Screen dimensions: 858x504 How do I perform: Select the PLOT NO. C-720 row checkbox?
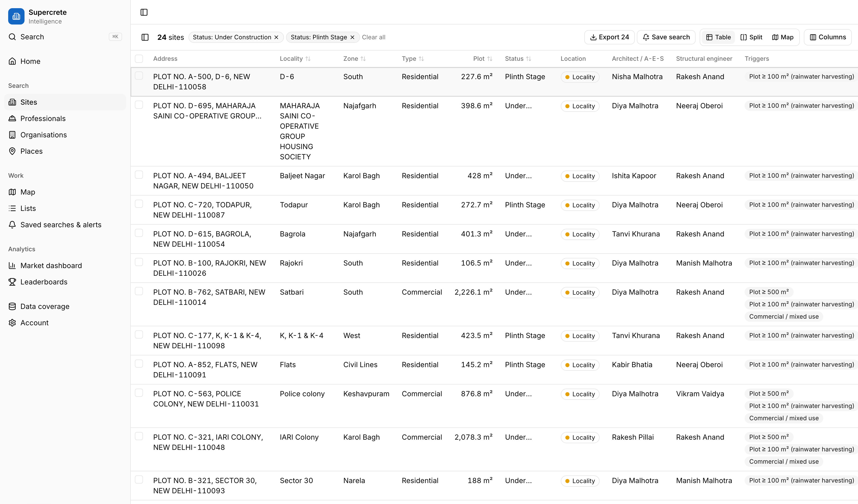[x=139, y=204]
